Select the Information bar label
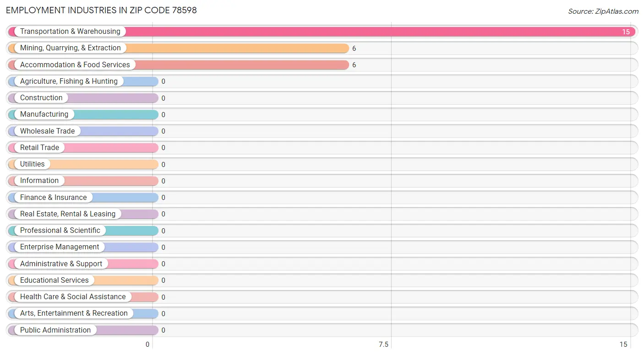This screenshot has height=355, width=644. point(39,181)
